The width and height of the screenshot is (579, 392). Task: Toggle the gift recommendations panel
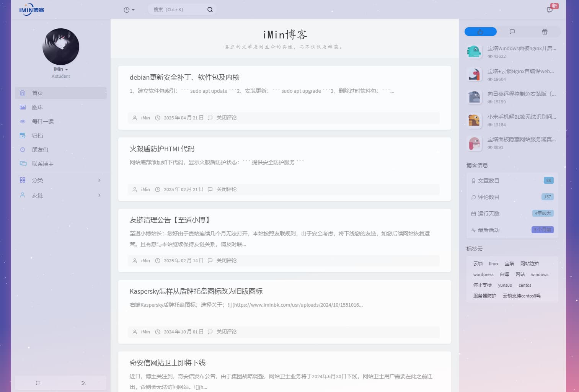click(545, 31)
